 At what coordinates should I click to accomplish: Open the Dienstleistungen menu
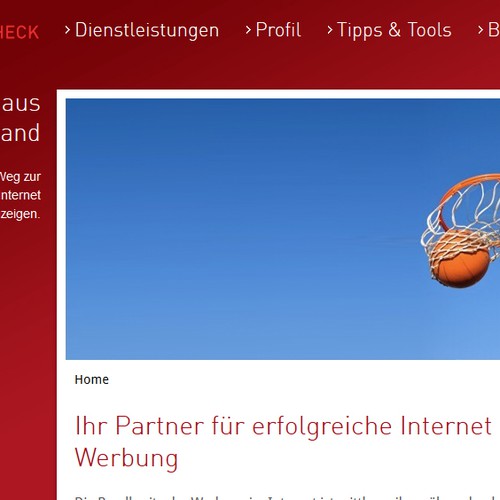(147, 30)
